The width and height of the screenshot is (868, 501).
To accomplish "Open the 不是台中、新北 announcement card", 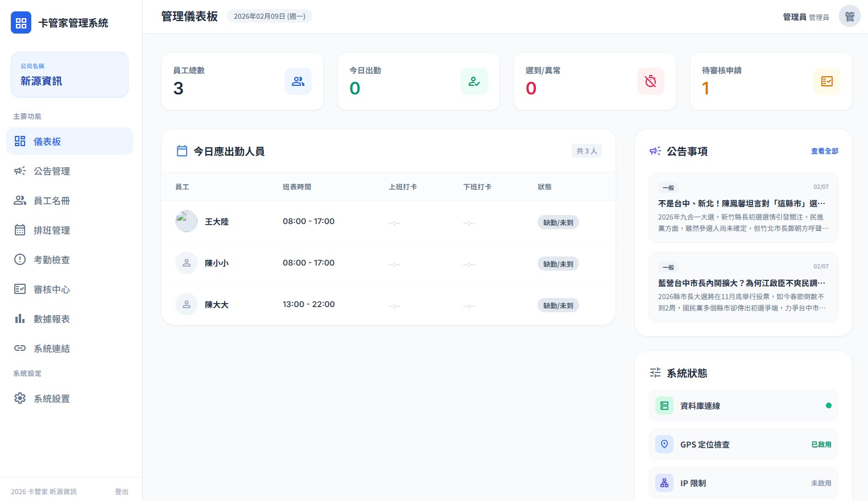I will pyautogui.click(x=743, y=208).
